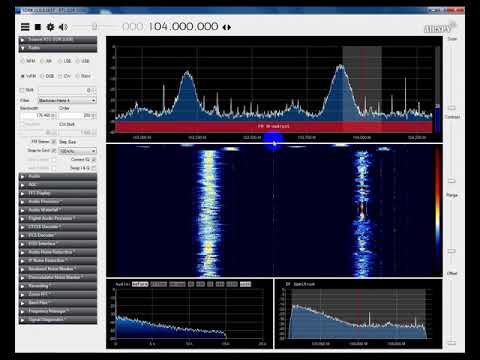
Task: Open the hamburger main menu
Action: [25, 27]
